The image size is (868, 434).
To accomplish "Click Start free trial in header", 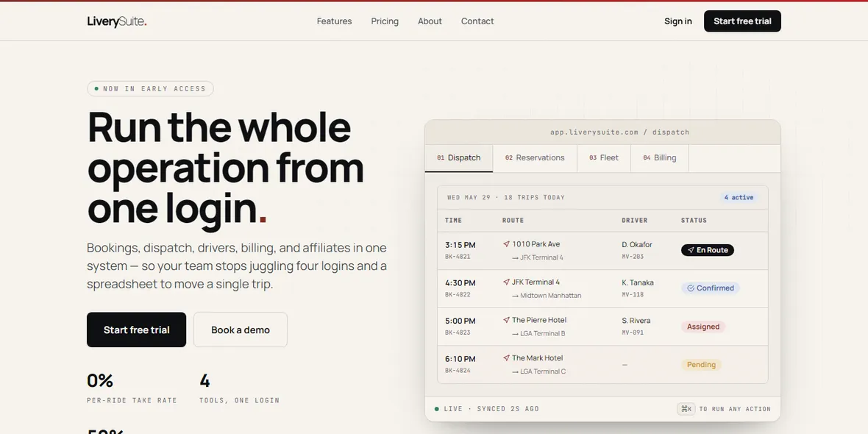I will click(x=742, y=21).
